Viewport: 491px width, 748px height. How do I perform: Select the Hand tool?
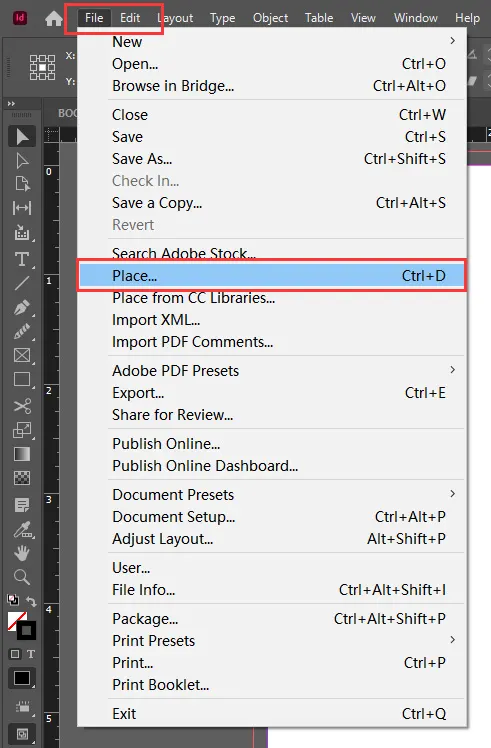pos(21,553)
